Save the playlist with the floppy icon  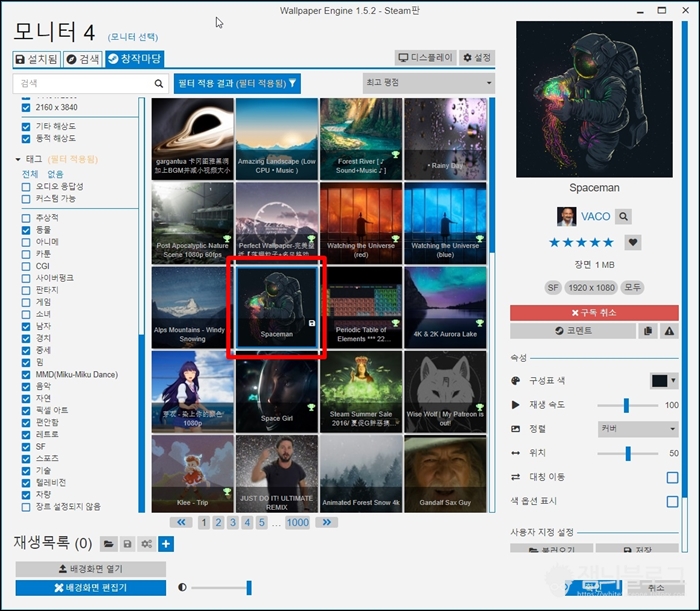tap(128, 544)
